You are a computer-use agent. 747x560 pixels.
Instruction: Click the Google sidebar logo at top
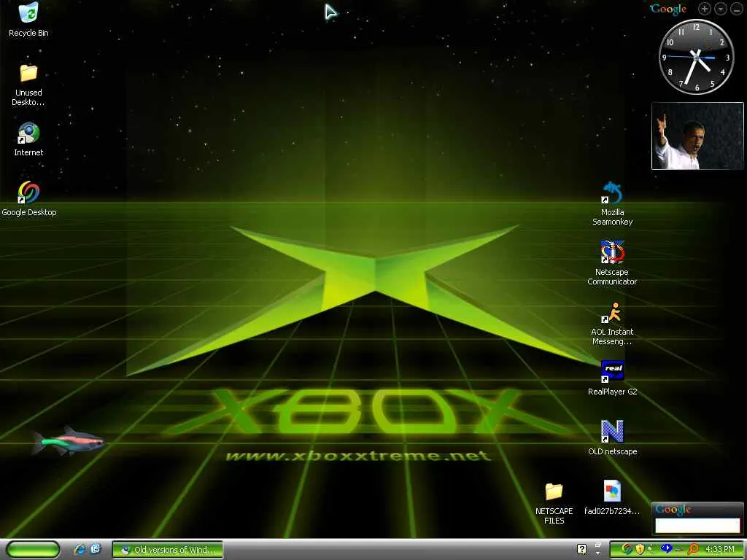[x=668, y=9]
